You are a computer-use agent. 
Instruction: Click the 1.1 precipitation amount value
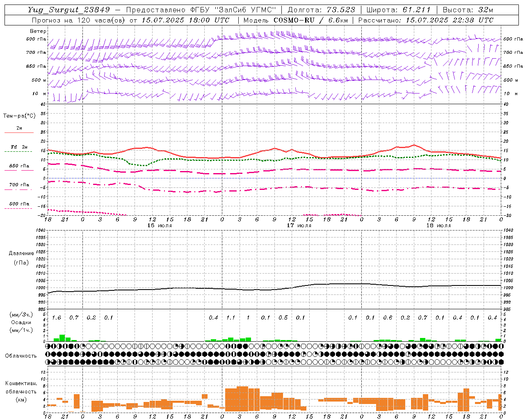[231, 318]
